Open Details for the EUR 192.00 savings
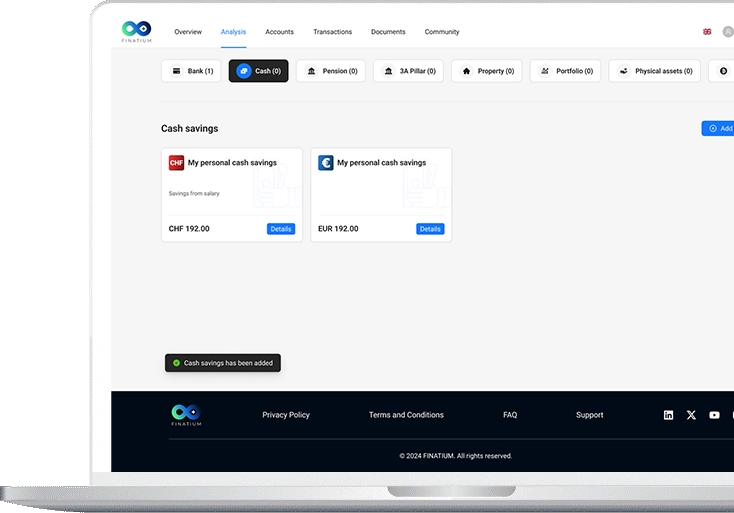 (430, 229)
